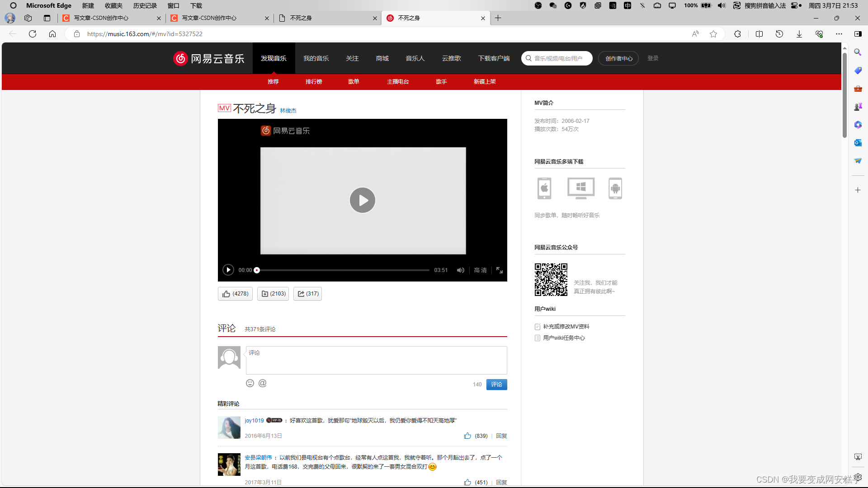Click the blue 评论 submit button
Viewport: 868px width, 488px height.
coord(496,385)
